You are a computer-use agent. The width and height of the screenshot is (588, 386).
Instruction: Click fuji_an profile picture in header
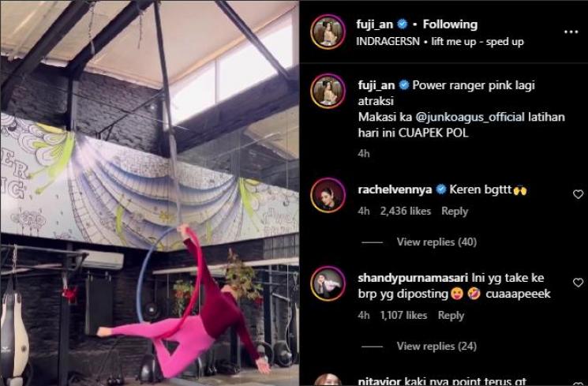pyautogui.click(x=328, y=32)
